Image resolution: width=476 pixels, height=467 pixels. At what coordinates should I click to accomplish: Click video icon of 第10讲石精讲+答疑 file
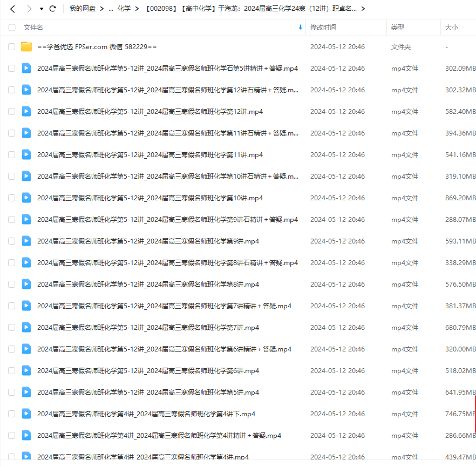click(26, 176)
